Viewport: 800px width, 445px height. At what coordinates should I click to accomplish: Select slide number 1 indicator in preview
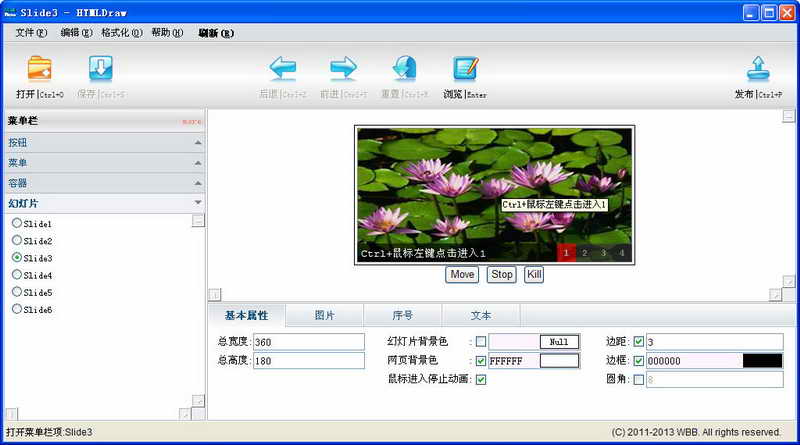tap(566, 254)
